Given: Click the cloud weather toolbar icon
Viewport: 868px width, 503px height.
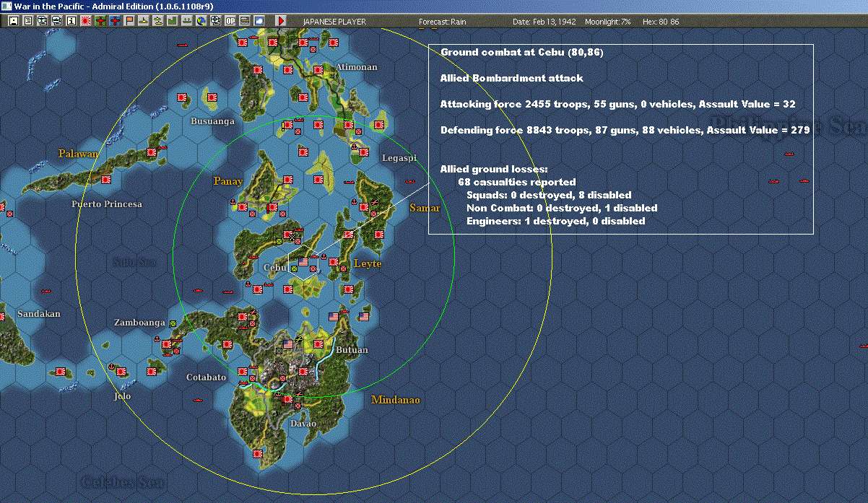Looking at the screenshot, I should point(259,21).
